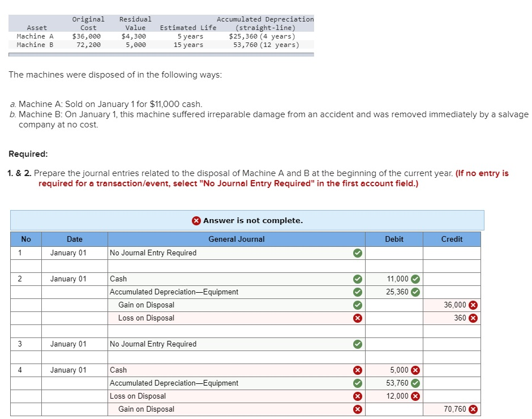Click the red X beside 'Loss on Disposal' in entry 2
This screenshot has height=419, width=532.
[357, 318]
